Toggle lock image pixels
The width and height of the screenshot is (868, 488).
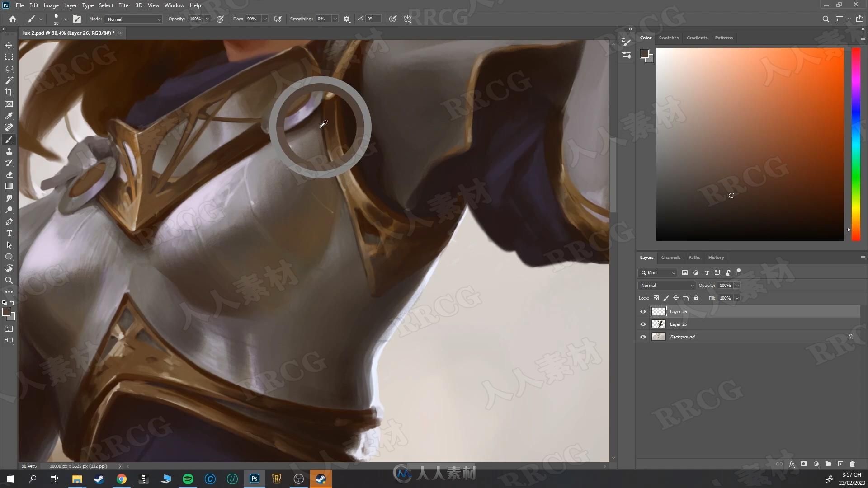point(666,298)
